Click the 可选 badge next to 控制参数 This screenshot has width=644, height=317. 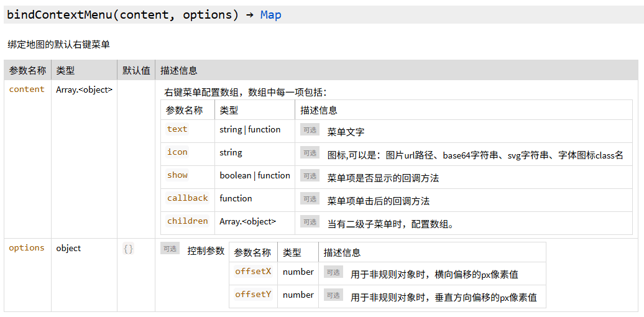pyautogui.click(x=170, y=249)
